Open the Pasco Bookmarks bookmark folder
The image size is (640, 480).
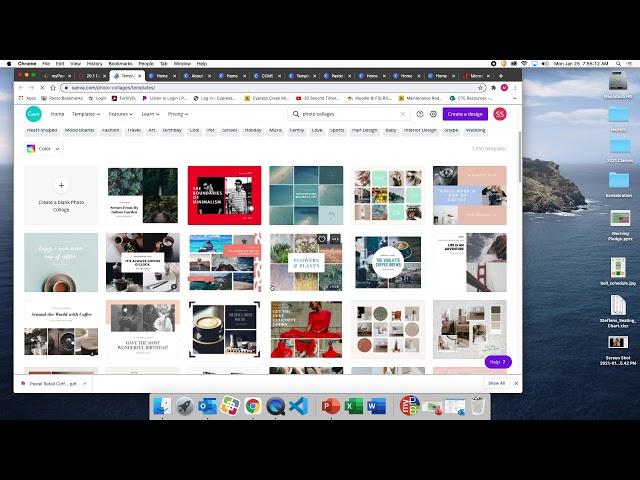(62, 98)
